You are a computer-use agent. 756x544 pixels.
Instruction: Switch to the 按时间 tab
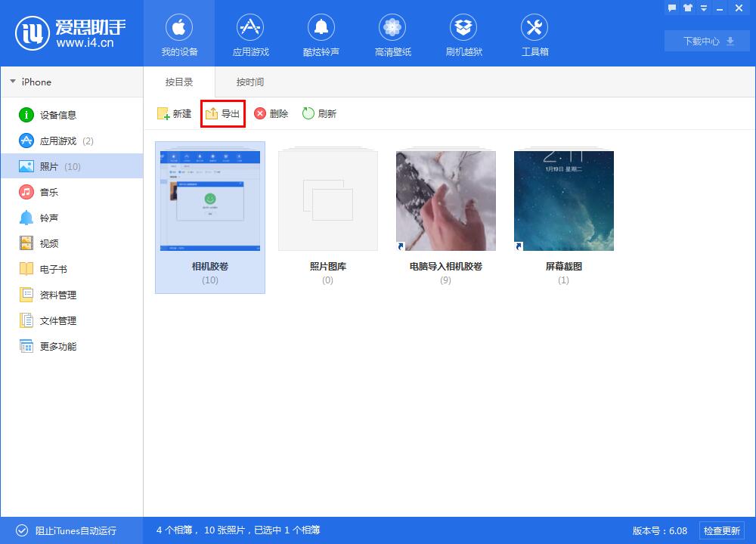[249, 82]
